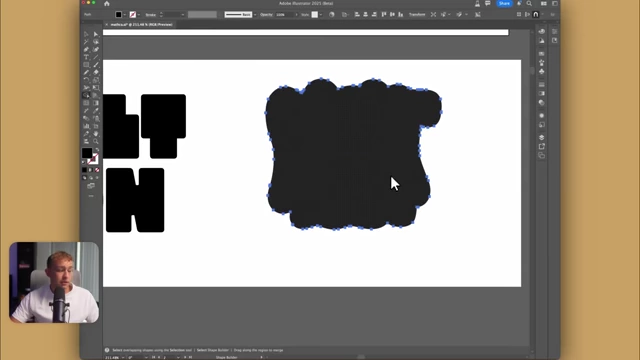Select the Line Segment tool
The height and width of the screenshot is (360, 640).
click(96, 57)
